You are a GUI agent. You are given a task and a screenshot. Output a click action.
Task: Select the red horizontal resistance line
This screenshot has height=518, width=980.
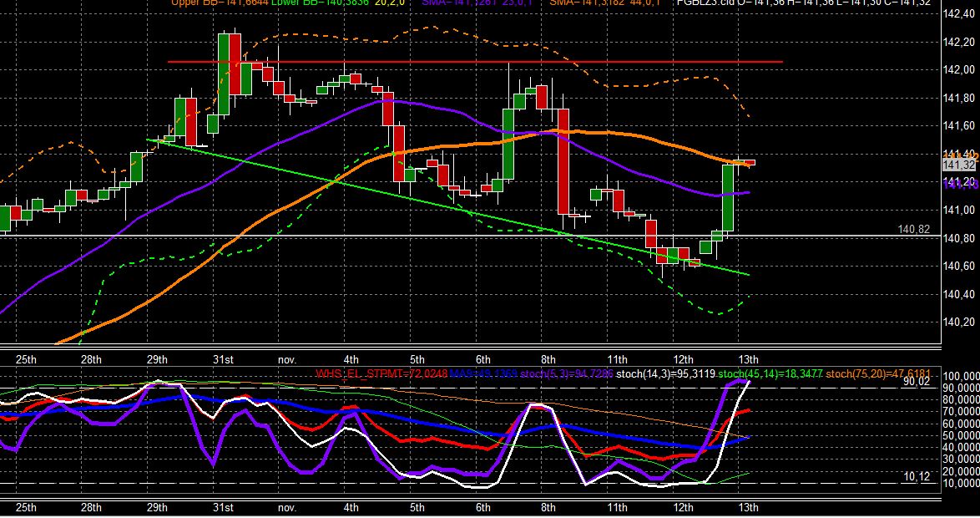pyautogui.click(x=475, y=62)
